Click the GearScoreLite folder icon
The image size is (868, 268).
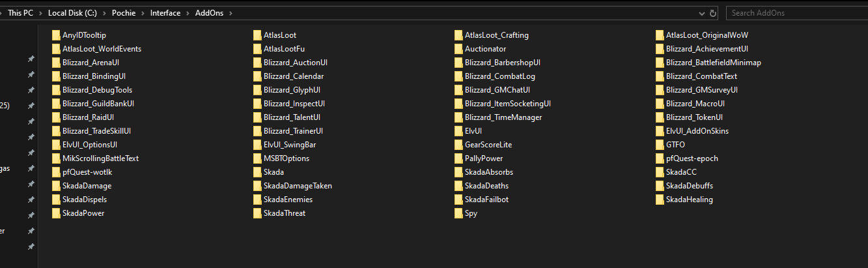click(458, 145)
